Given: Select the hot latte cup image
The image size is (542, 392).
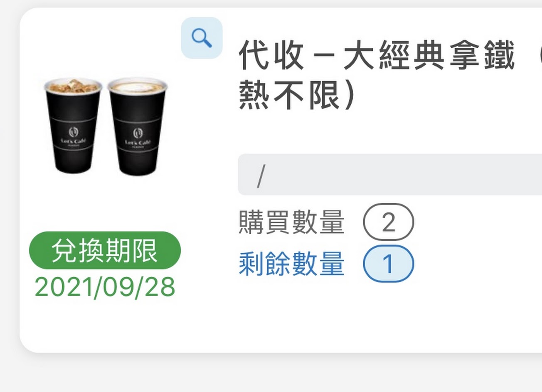Looking at the screenshot, I should (138, 126).
